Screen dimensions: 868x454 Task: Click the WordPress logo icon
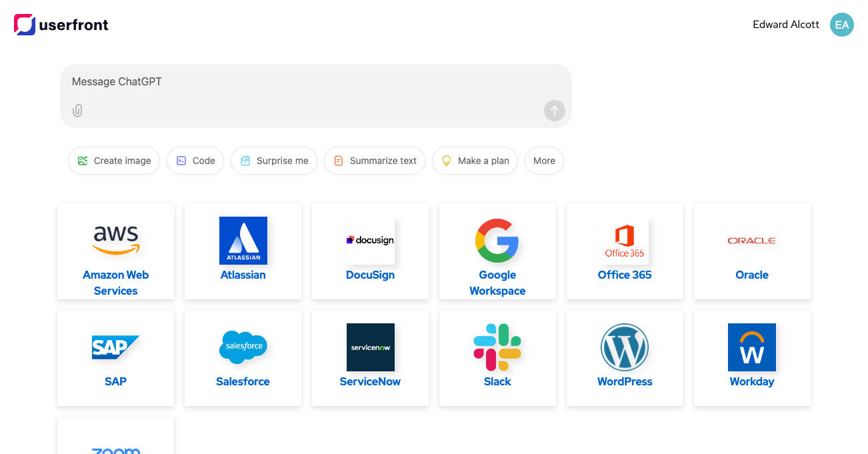(x=625, y=347)
